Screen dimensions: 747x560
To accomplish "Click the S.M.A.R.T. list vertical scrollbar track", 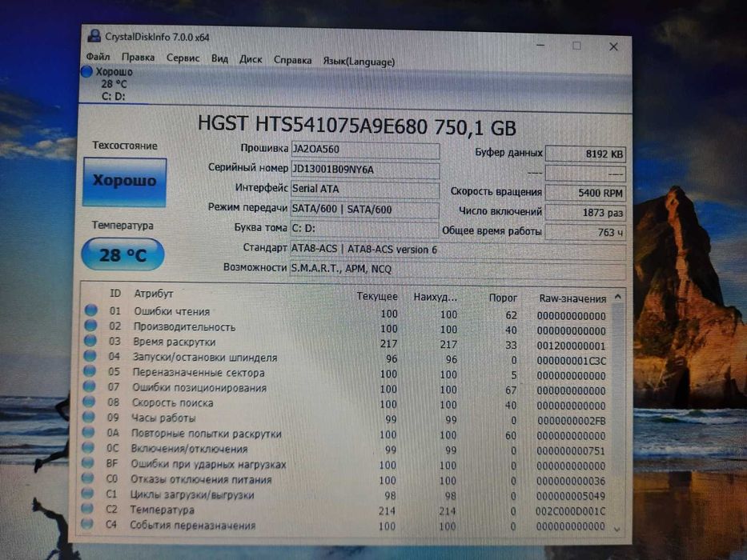I will coord(618,414).
